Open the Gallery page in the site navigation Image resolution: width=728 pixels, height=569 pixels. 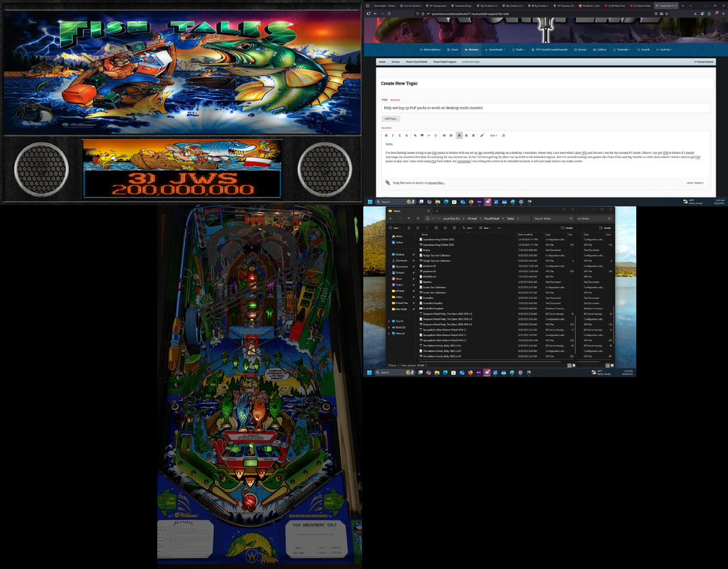(x=600, y=50)
